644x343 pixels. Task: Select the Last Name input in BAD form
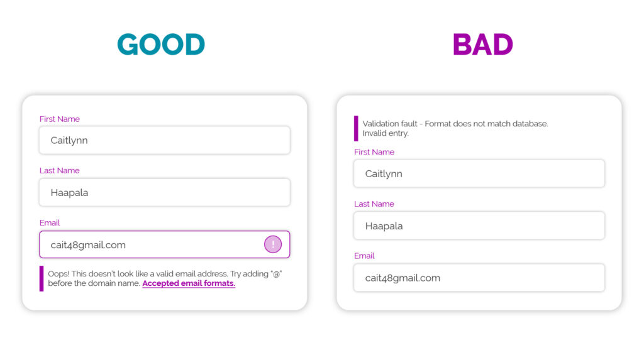click(x=479, y=226)
